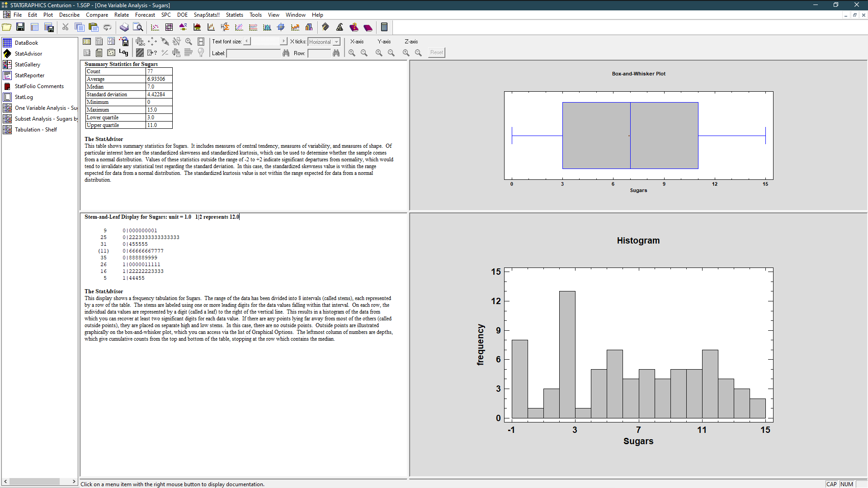Zoom in on the X-axis

click(x=352, y=53)
